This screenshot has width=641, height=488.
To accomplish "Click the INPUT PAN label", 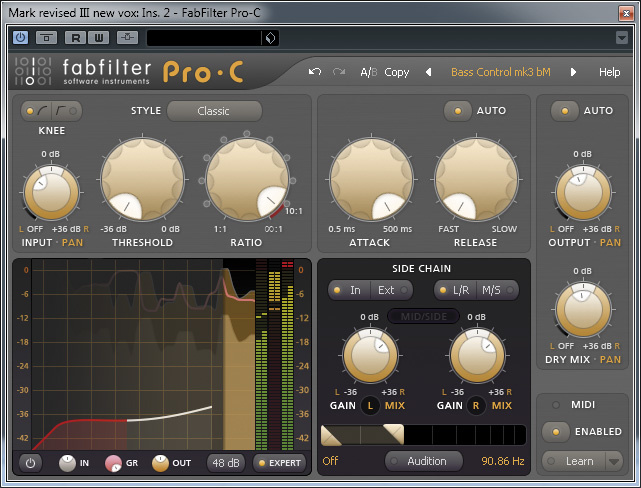I will coord(72,243).
